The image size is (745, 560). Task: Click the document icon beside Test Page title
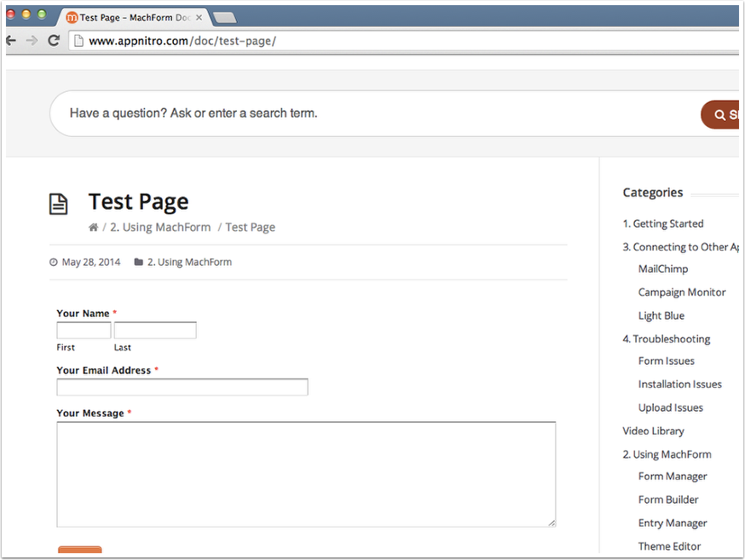pyautogui.click(x=59, y=205)
